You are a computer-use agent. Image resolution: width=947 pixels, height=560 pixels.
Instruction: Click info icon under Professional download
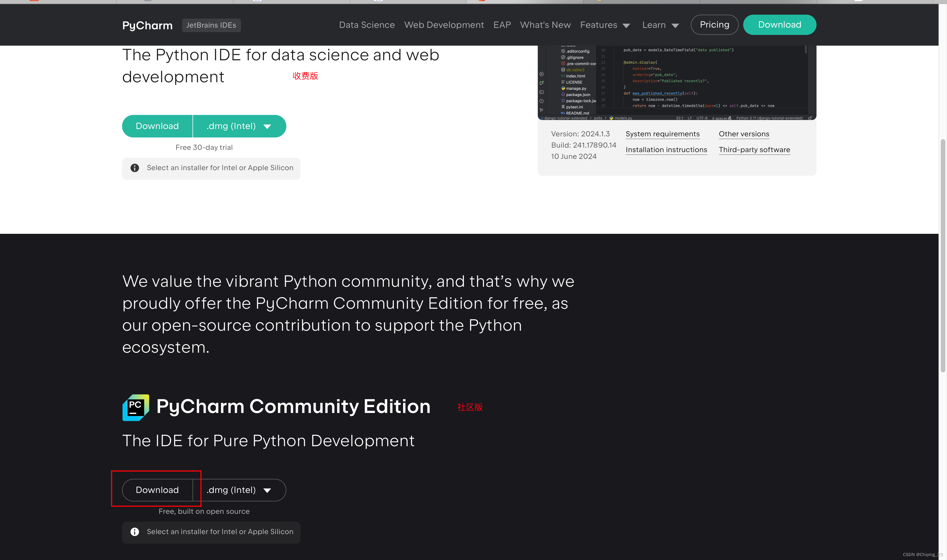135,168
